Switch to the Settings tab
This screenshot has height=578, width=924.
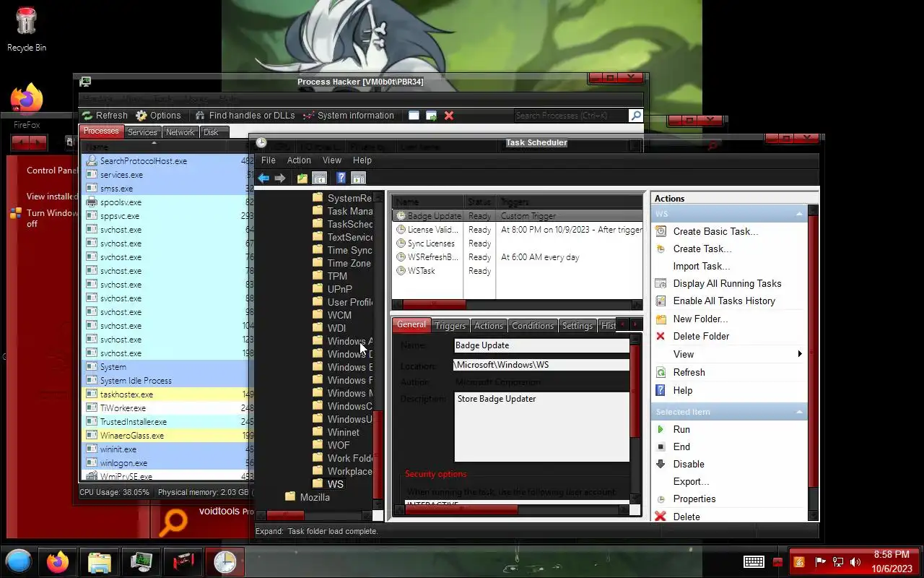[577, 326]
